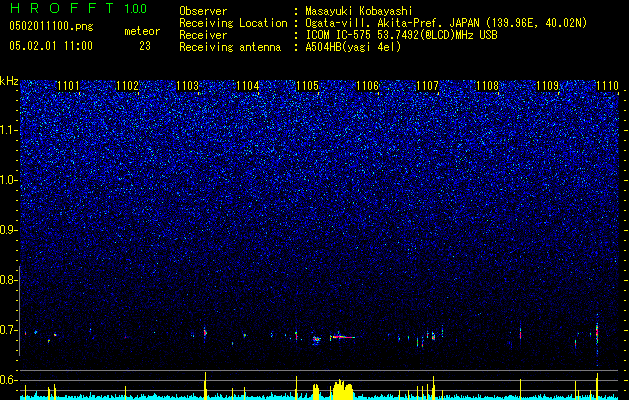Click the 1108 time marker
This screenshot has width=629, height=400.
(488, 86)
